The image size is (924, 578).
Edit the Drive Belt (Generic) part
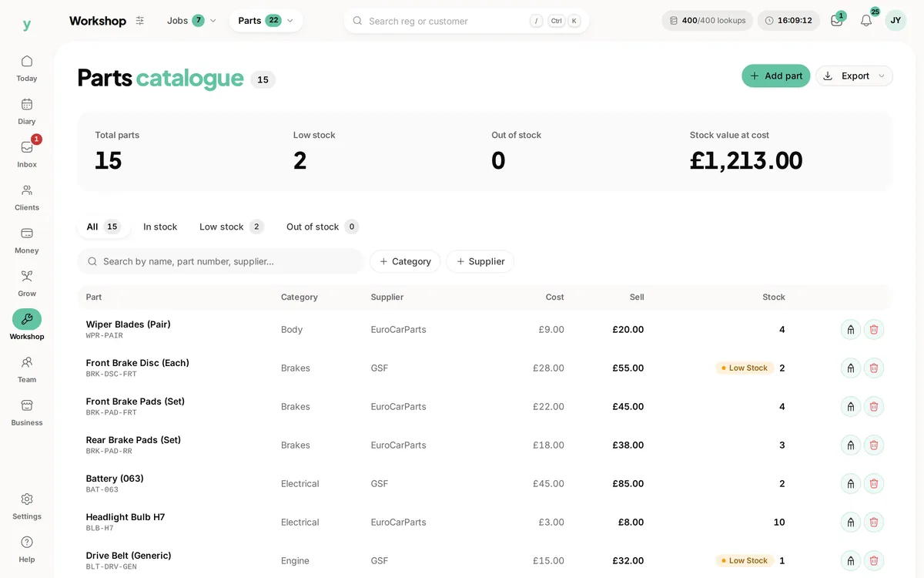coord(851,561)
